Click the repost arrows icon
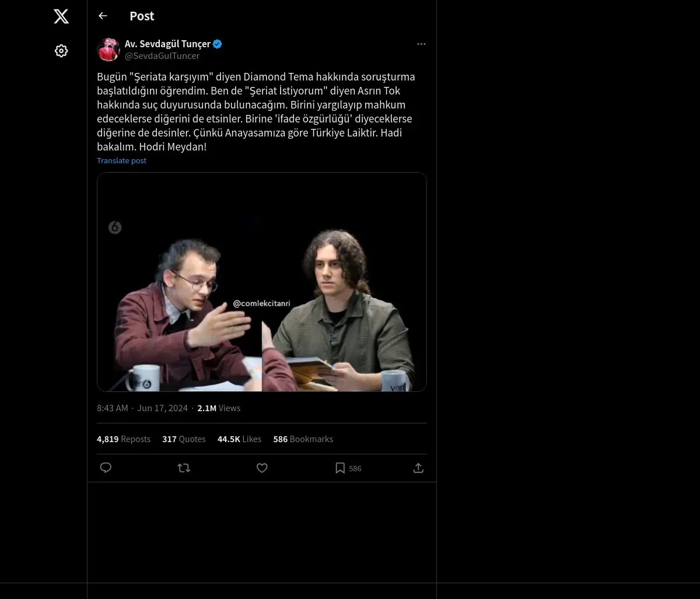The width and height of the screenshot is (700, 599). pos(184,468)
